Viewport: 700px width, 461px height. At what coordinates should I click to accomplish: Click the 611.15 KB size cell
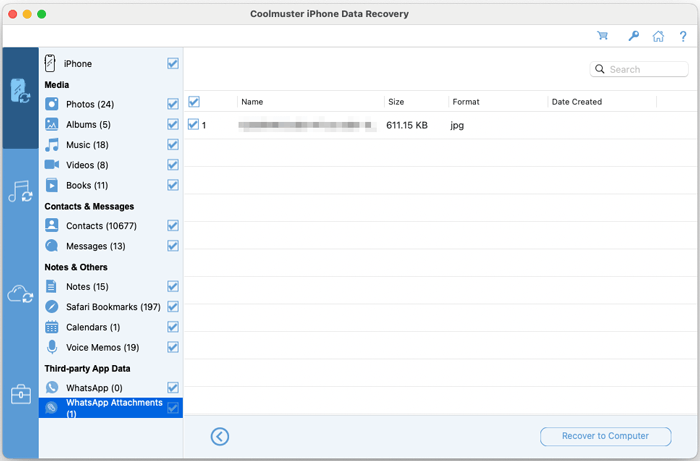click(407, 125)
